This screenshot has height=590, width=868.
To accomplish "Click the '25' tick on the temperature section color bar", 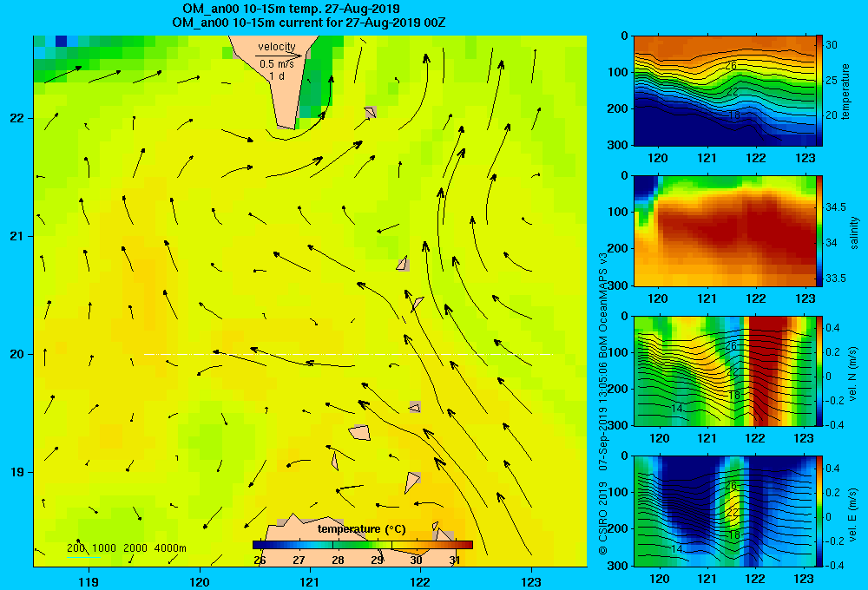I will coord(832,80).
